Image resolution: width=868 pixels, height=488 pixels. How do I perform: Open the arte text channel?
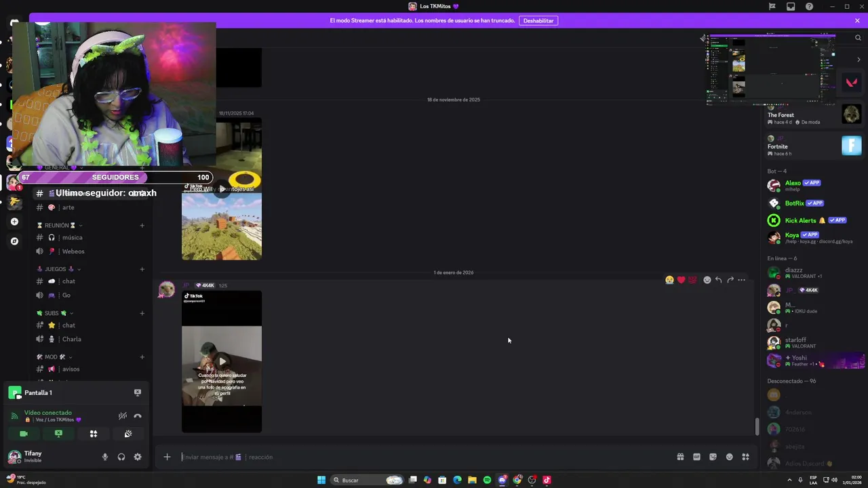coord(90,207)
